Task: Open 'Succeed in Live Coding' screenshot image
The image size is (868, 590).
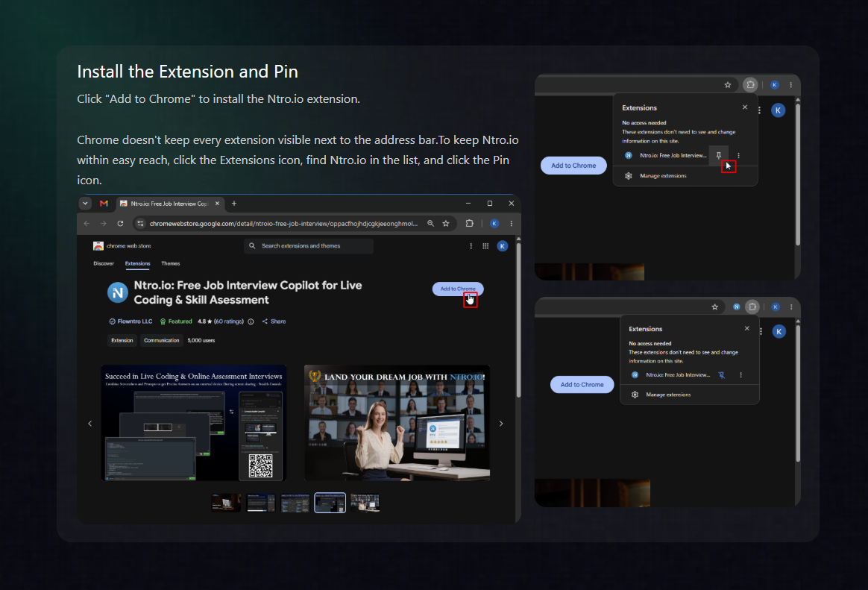Action: tap(194, 423)
